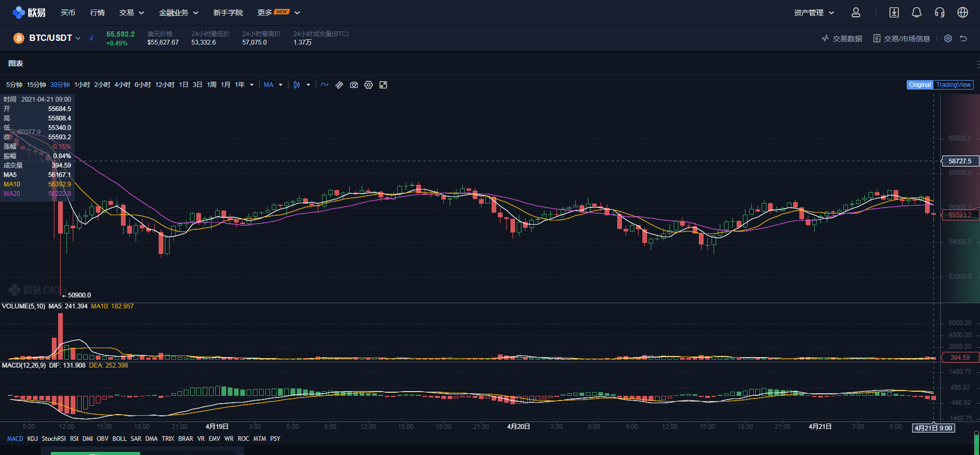Select the 1小时 timeframe tab
Screen dimensions: 980x455
[82, 85]
